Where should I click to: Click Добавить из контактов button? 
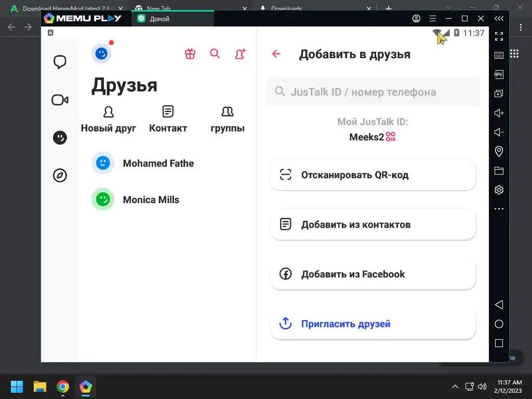(x=373, y=224)
